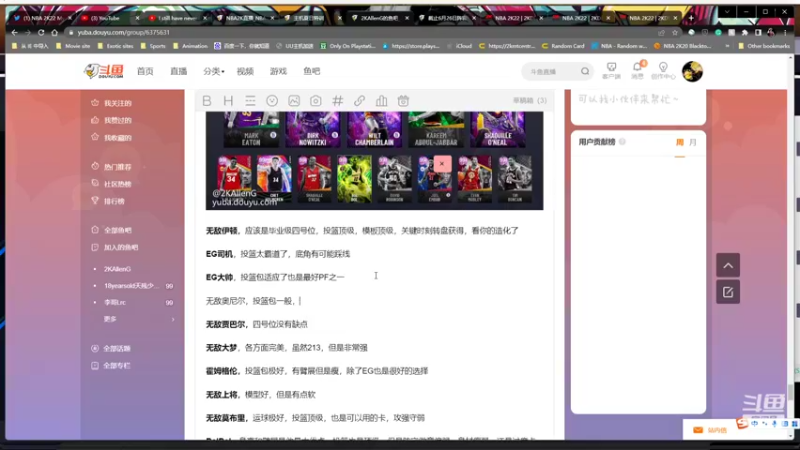Open the Random Card bookmark
Image resolution: width=800 pixels, height=450 pixels.
(x=563, y=46)
